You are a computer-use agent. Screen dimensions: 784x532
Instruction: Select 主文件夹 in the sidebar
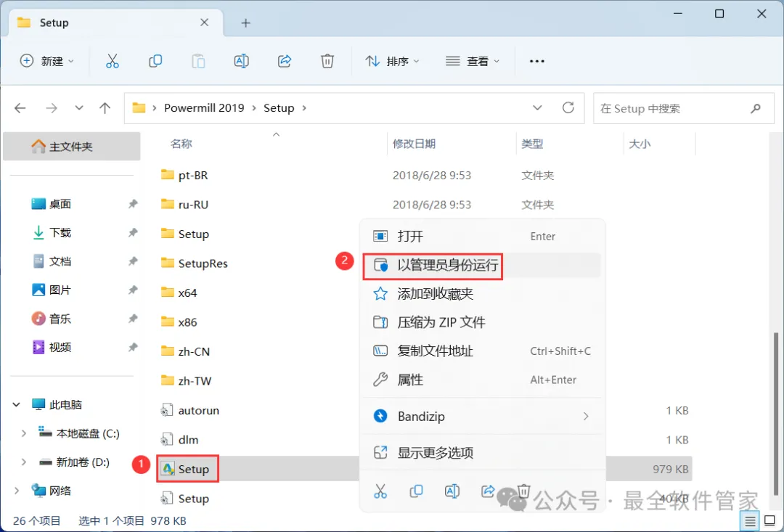tap(71, 147)
